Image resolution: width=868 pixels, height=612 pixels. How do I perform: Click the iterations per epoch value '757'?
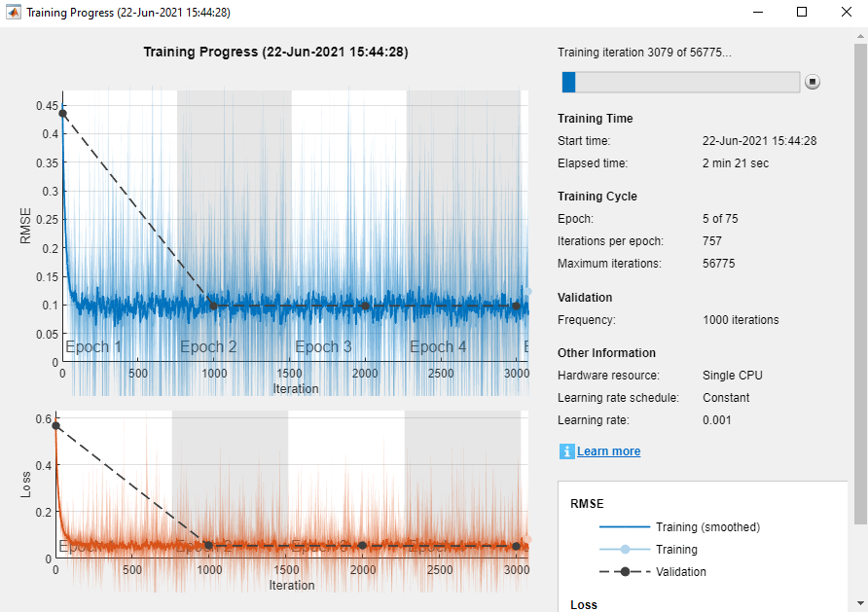coord(712,241)
